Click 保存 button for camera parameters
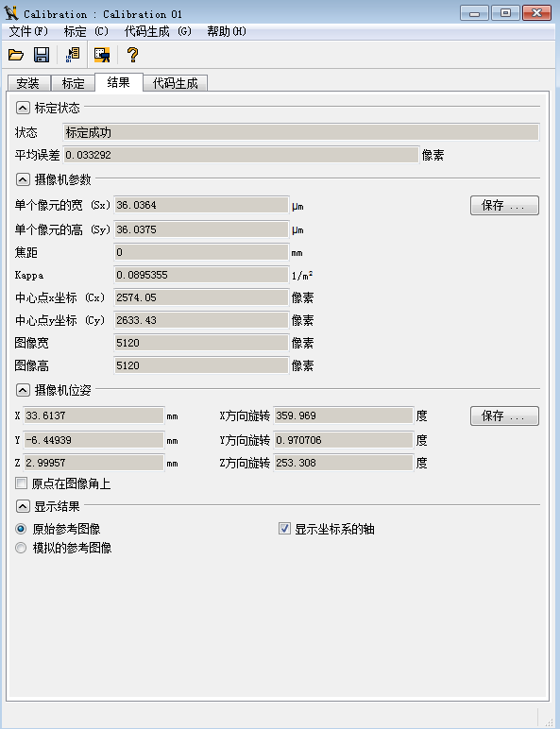This screenshot has width=560, height=729. [504, 206]
